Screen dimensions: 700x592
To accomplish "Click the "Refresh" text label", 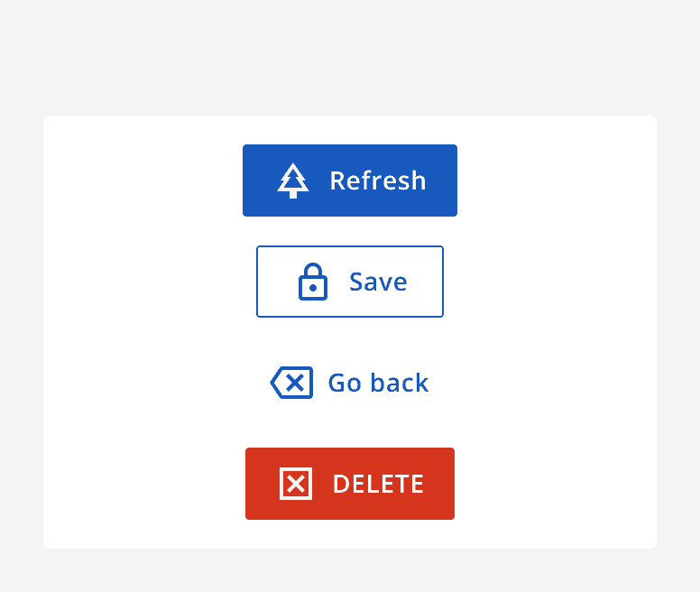I will tap(377, 180).
